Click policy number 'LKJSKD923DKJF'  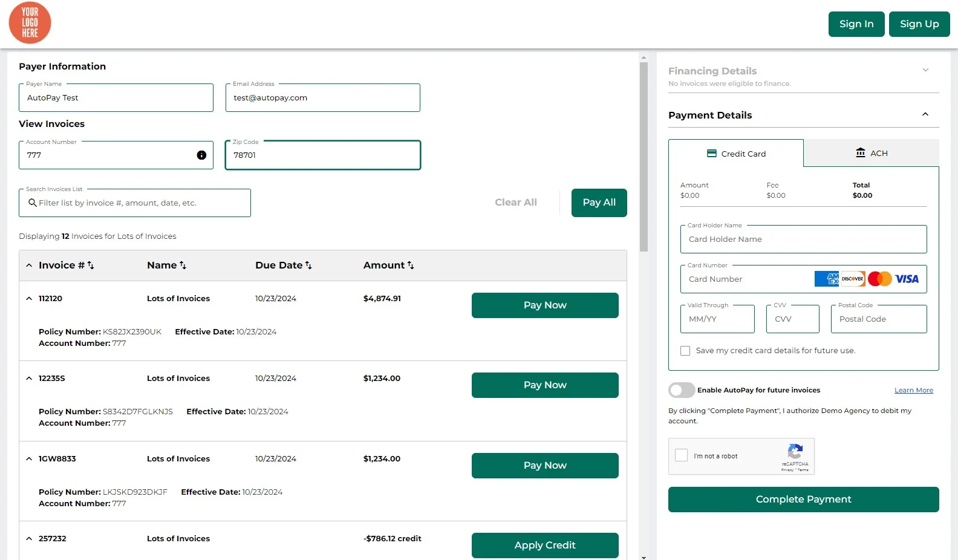coord(135,492)
